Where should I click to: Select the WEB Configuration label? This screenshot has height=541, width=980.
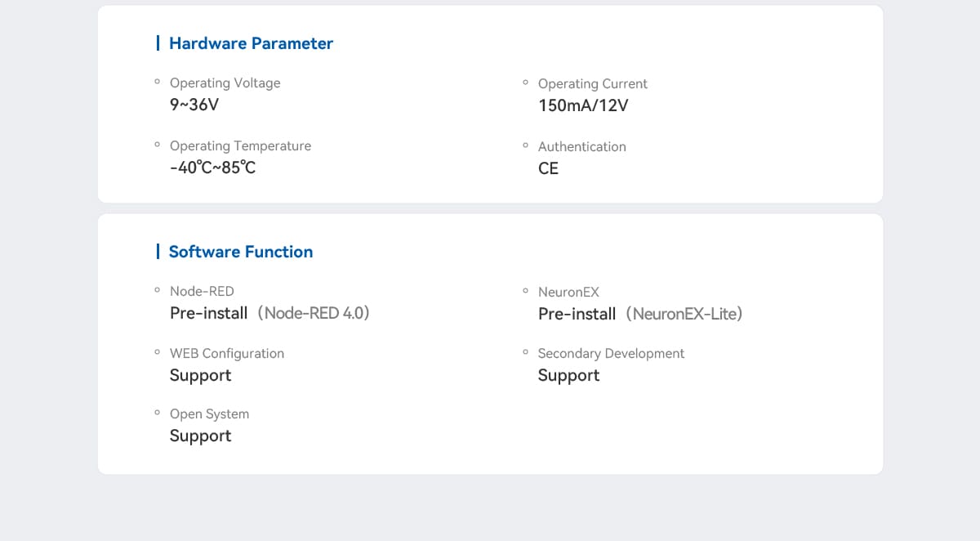click(227, 353)
